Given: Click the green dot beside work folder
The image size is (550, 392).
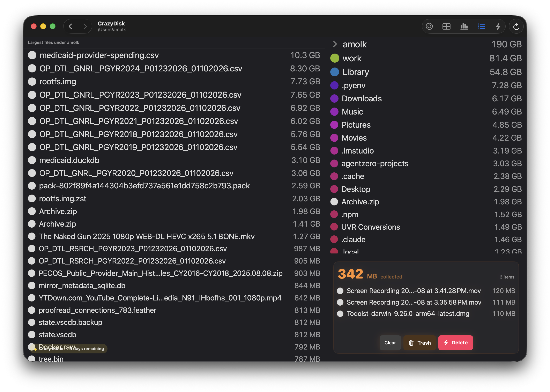Looking at the screenshot, I should (x=334, y=58).
